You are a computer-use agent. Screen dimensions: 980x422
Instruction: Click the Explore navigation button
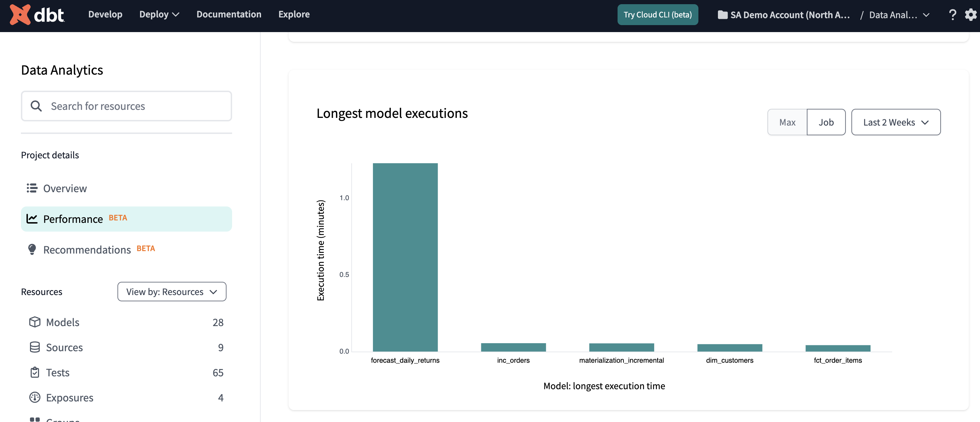pos(294,14)
